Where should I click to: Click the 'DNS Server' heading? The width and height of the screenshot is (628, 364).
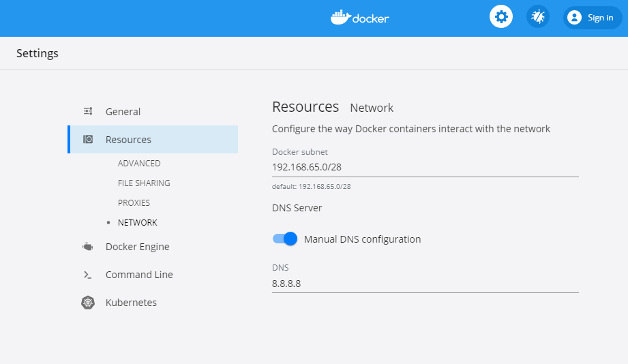(x=297, y=208)
